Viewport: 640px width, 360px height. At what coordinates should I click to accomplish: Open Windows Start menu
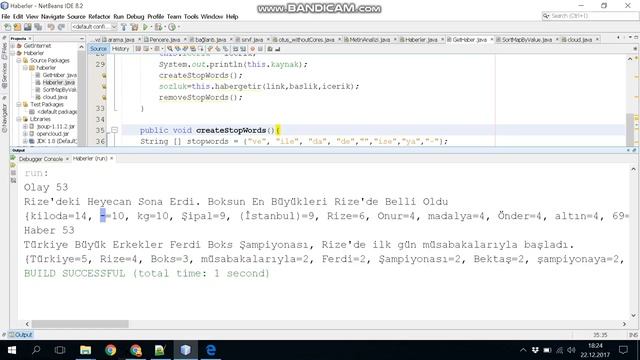coord(11,350)
